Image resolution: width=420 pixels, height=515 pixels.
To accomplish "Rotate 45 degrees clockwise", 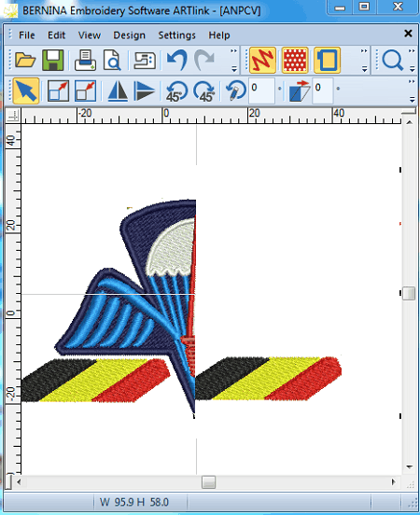I will click(x=204, y=90).
